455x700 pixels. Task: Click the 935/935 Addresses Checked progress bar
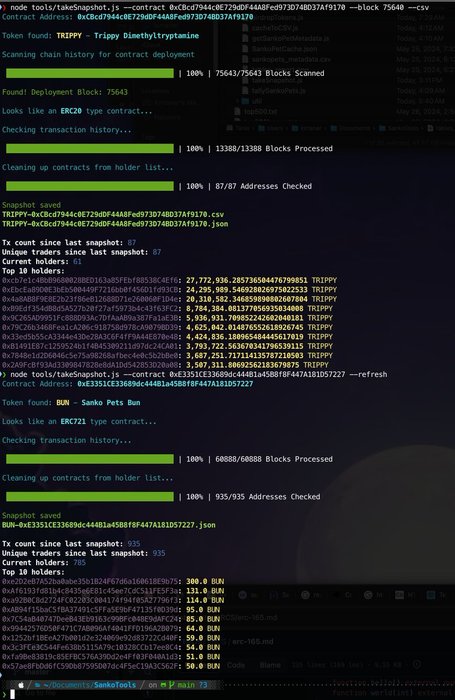(x=90, y=496)
